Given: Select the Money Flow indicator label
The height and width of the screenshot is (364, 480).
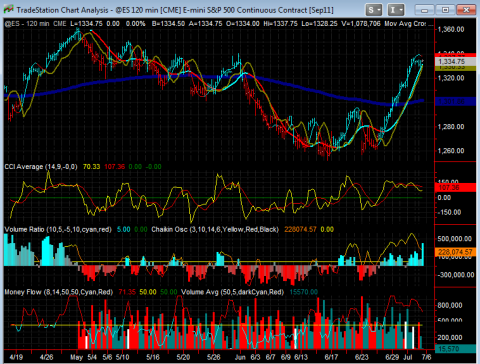Looking at the screenshot, I should click(58, 292).
